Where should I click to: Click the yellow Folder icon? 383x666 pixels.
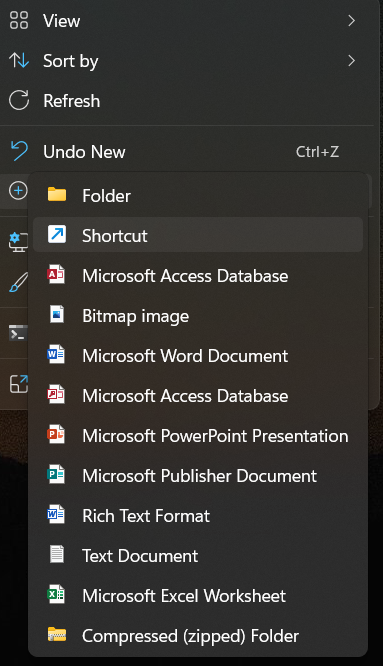(x=56, y=195)
